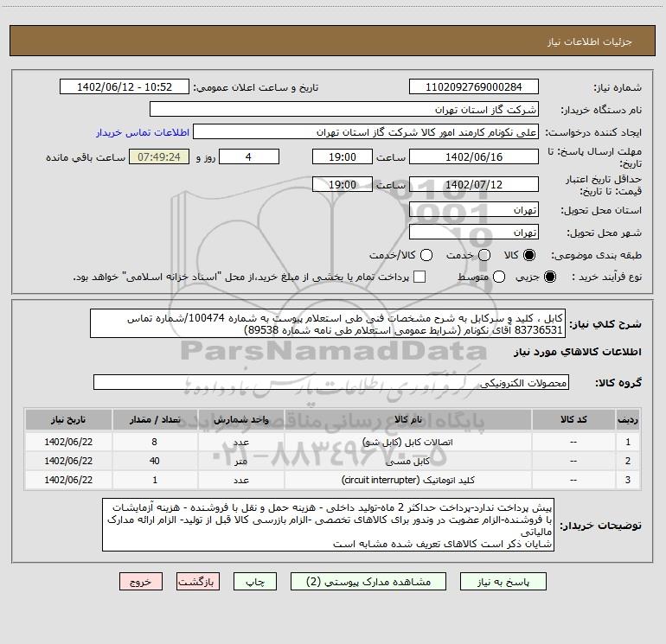Click the product group field محصولات الکترونیکی
Screen dimensions: 666x644
(x=331, y=382)
